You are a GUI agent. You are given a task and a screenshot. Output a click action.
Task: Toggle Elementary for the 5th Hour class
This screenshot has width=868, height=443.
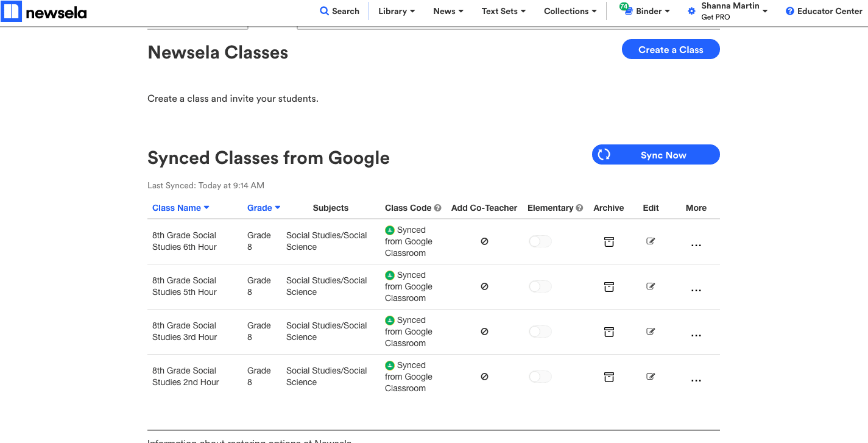[540, 287]
